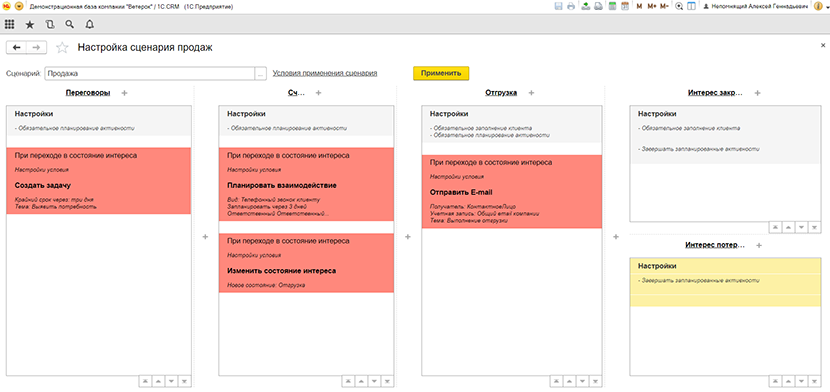
Task: Click text 'Учетная запись: Общий email компании'
Action: click(x=484, y=214)
